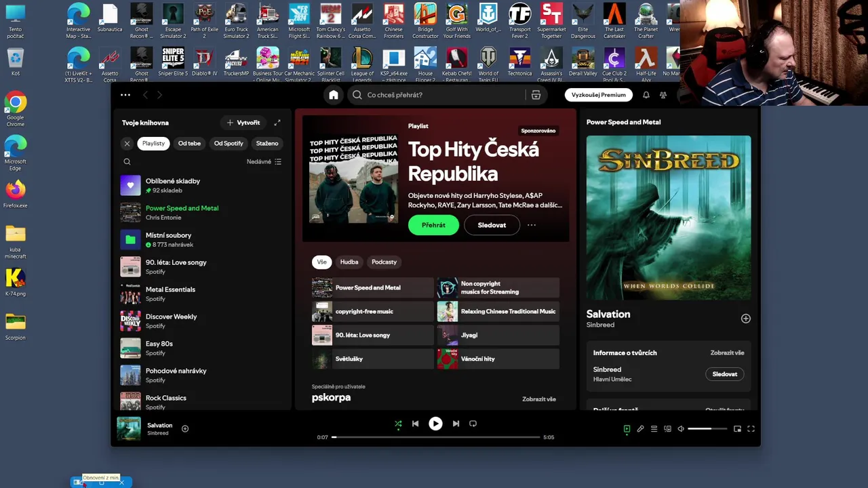Select Euro Truck Simulator 2 desktop icon
Image resolution: width=868 pixels, height=488 pixels.
pyautogui.click(x=236, y=22)
